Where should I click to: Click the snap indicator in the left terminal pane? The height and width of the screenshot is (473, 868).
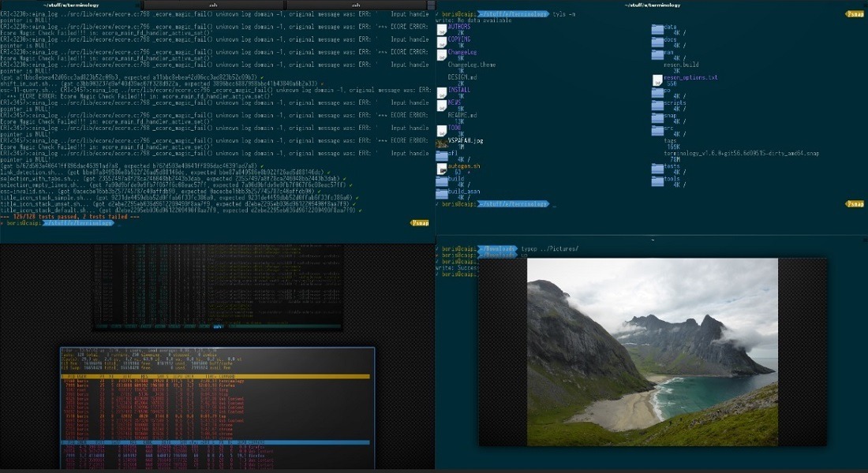point(418,222)
